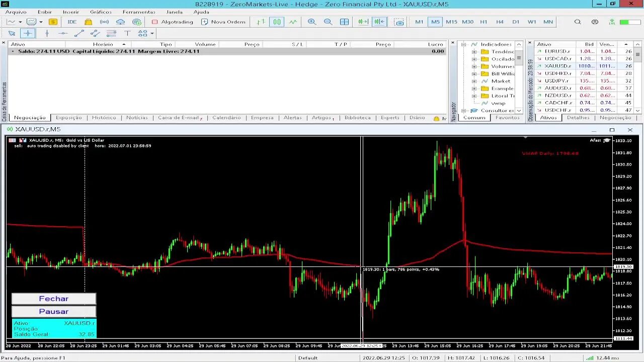
Task: Open the Gráficos menu
Action: [101, 12]
